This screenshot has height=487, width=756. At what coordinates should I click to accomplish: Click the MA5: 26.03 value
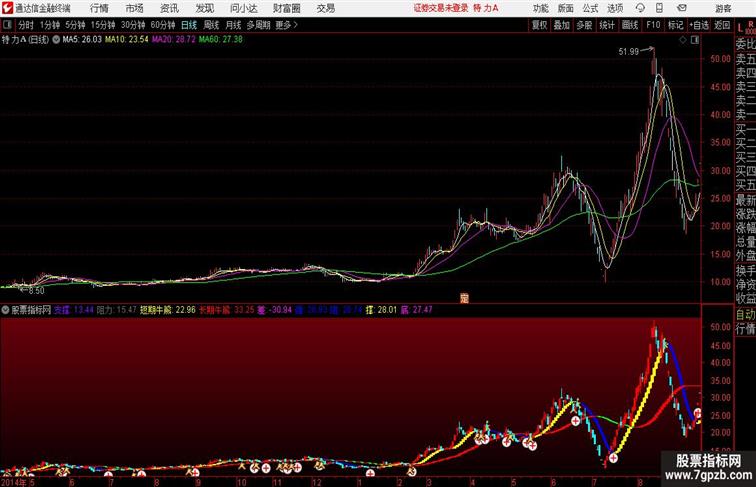point(82,40)
